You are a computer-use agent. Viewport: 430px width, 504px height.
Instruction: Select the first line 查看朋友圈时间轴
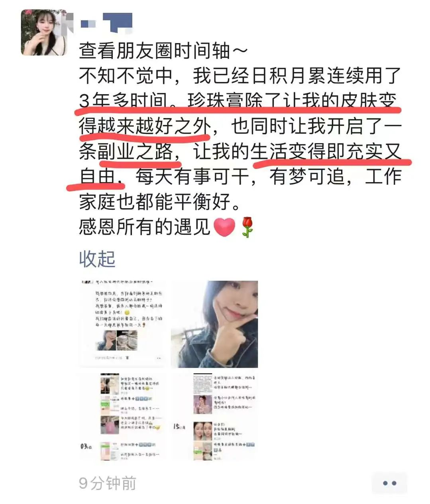click(163, 51)
